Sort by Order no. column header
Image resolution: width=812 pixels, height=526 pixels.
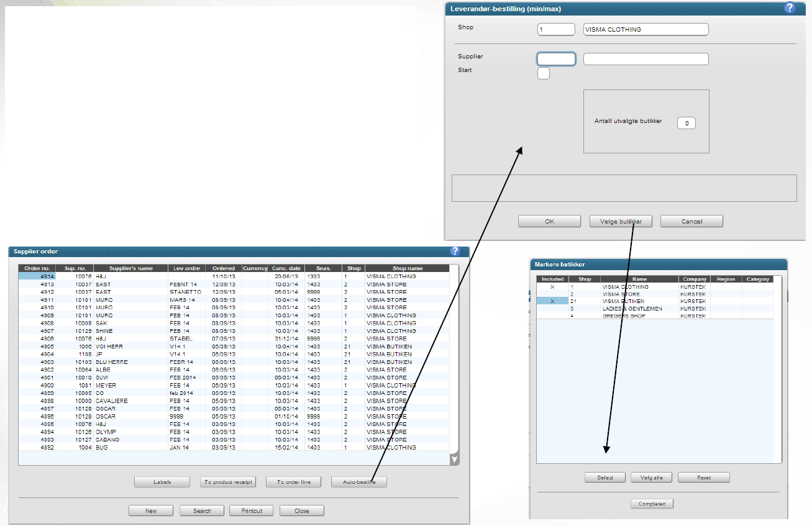pyautogui.click(x=37, y=268)
